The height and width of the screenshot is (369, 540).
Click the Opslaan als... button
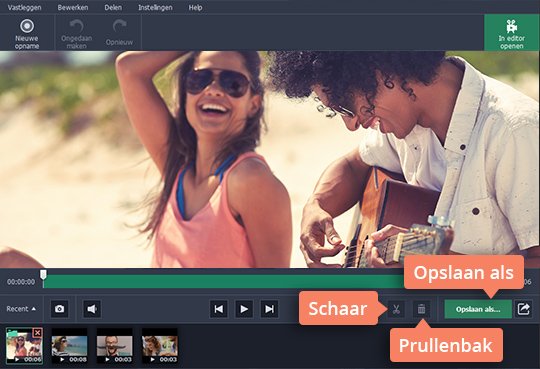[478, 309]
